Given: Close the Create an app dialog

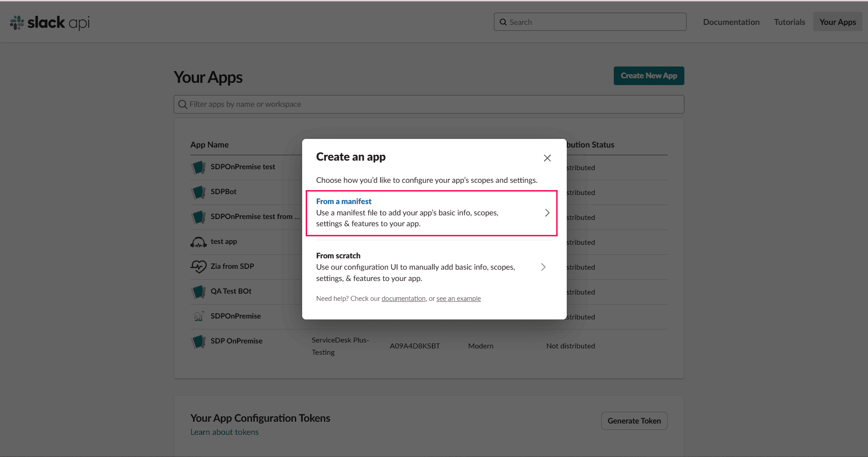Looking at the screenshot, I should (x=547, y=158).
